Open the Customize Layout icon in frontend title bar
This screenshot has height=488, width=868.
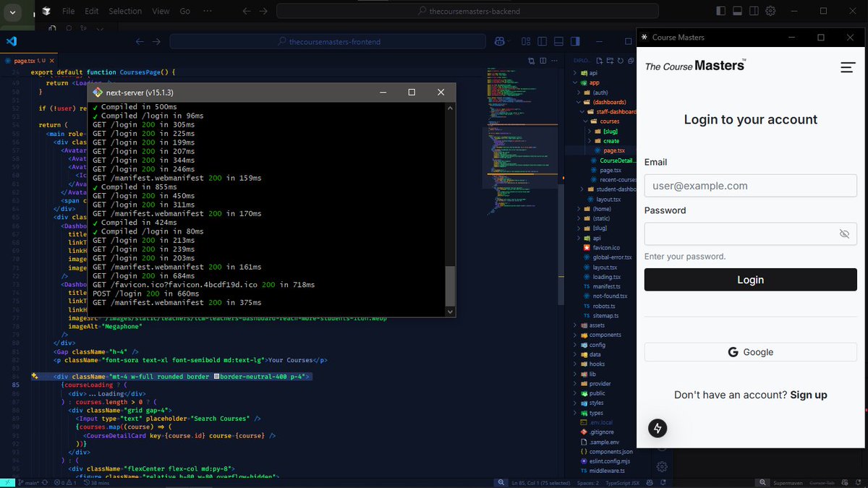click(x=525, y=41)
